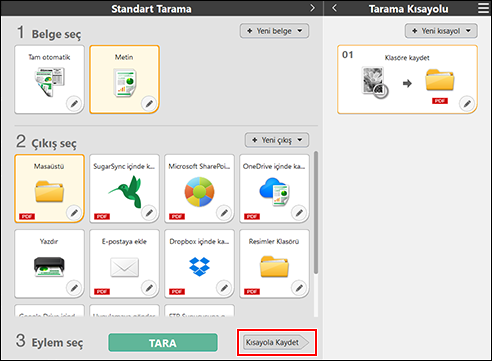Choose E-postaya ekle envelope output
This screenshot has height=361, width=492.
pos(124,264)
